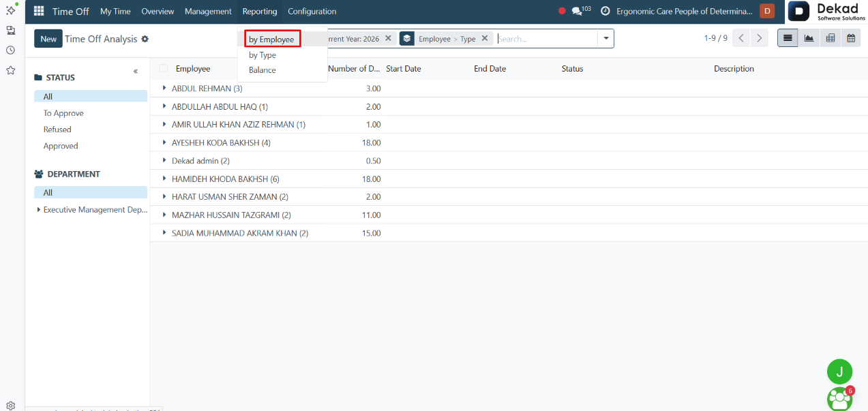Go to next page of records
The height and width of the screenshot is (411, 868).
760,38
